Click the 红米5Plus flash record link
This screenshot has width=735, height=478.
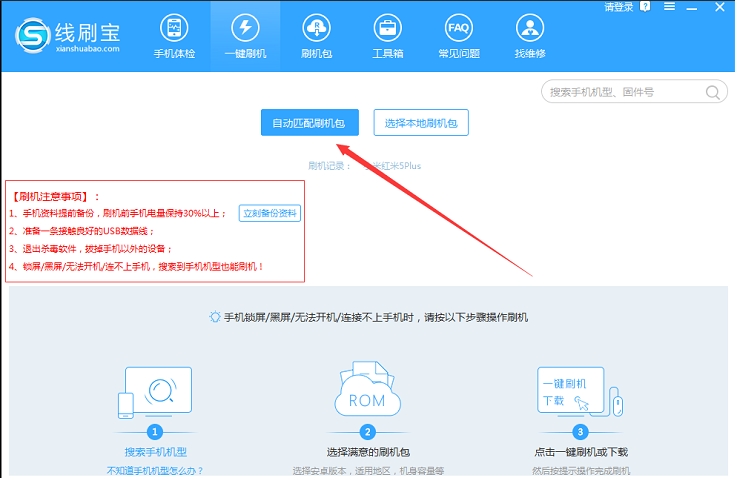[x=396, y=165]
